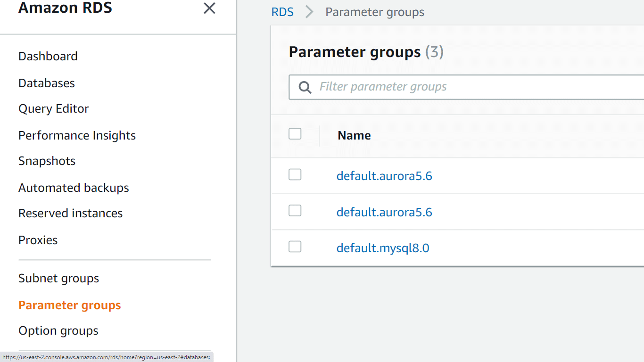Open the Proxies section
The image size is (644, 362).
point(38,240)
